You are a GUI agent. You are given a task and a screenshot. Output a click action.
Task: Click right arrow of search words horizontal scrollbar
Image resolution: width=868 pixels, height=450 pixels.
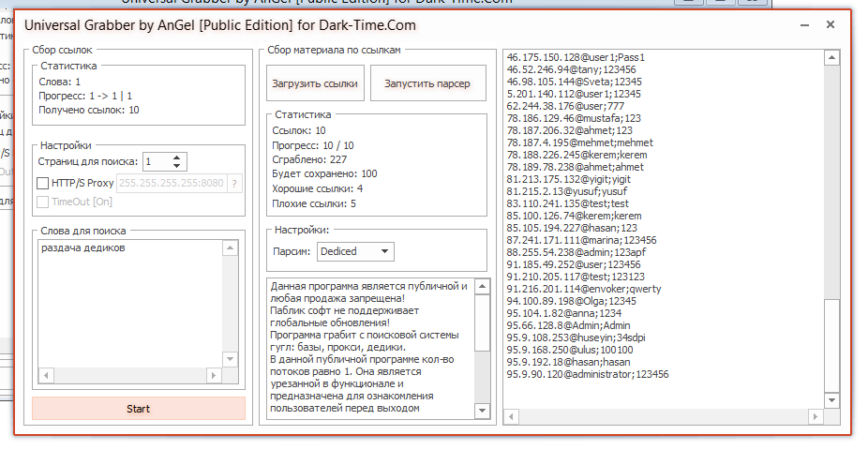pos(214,375)
